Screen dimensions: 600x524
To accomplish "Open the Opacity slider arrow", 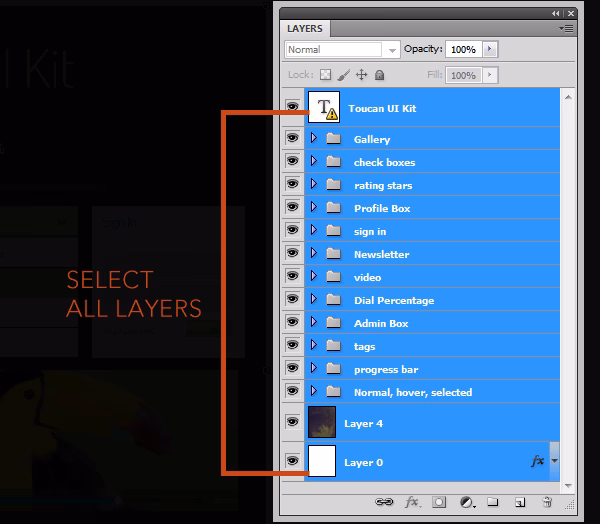I will 489,49.
